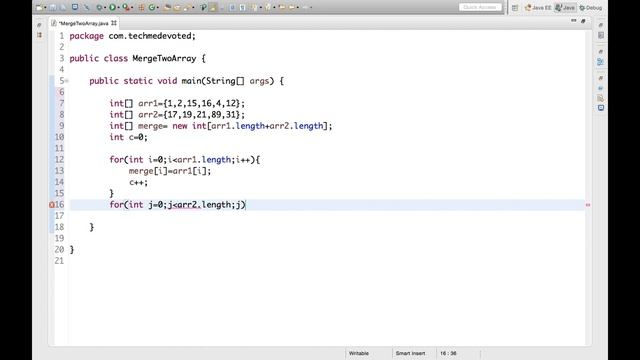Click the New file toolbar icon
This screenshot has width=640, height=360.
coord(39,7)
